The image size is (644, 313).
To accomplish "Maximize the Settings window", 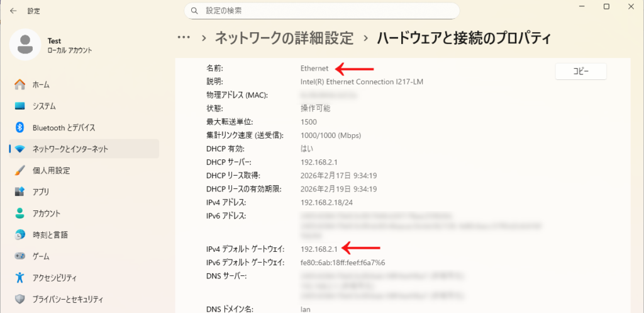I will [606, 6].
